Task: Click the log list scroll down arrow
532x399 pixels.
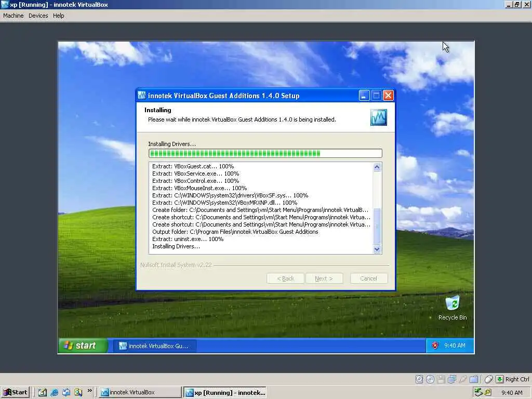Action: [377, 249]
